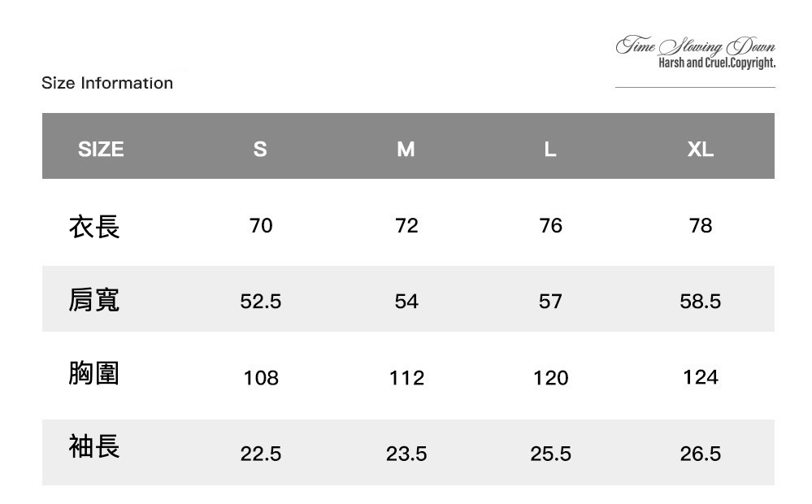Select the garment length value 76
The height and width of the screenshot is (504, 812).
(x=550, y=225)
